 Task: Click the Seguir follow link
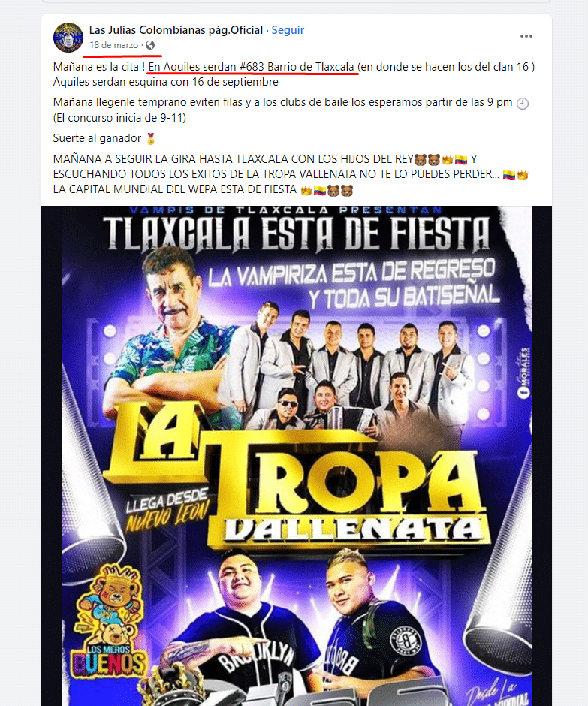coord(288,30)
